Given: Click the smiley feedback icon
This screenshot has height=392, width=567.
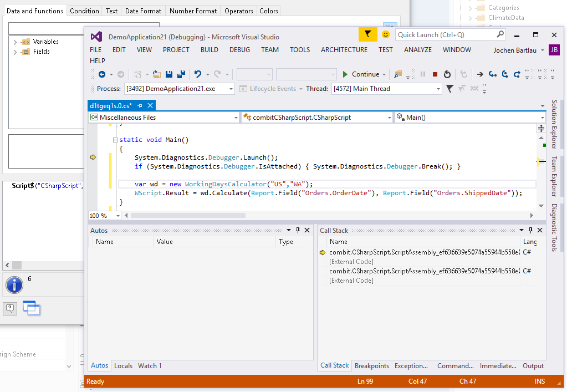Looking at the screenshot, I should (x=386, y=34).
